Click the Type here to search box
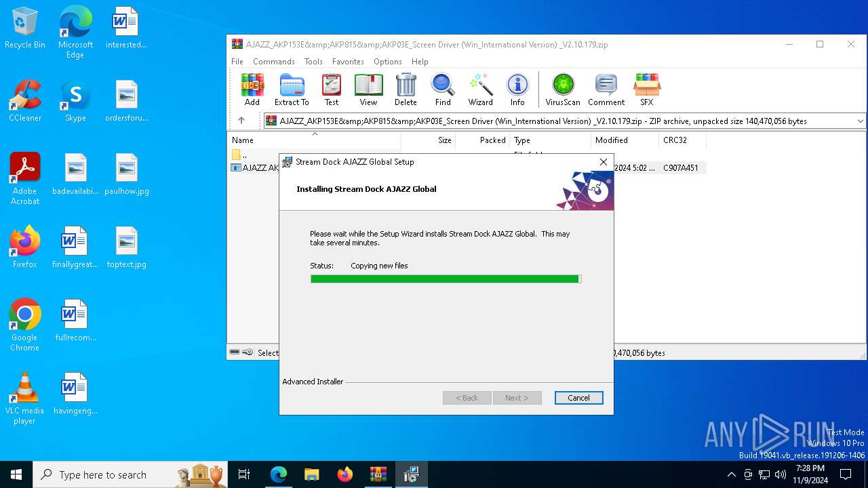This screenshot has height=488, width=868. tap(130, 474)
